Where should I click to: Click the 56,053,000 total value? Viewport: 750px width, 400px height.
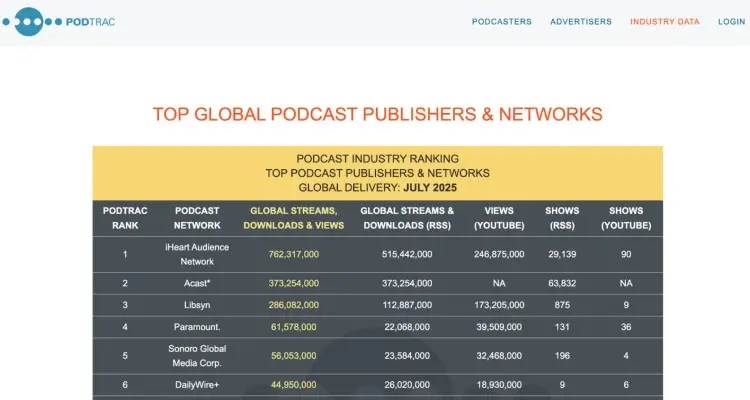point(294,356)
